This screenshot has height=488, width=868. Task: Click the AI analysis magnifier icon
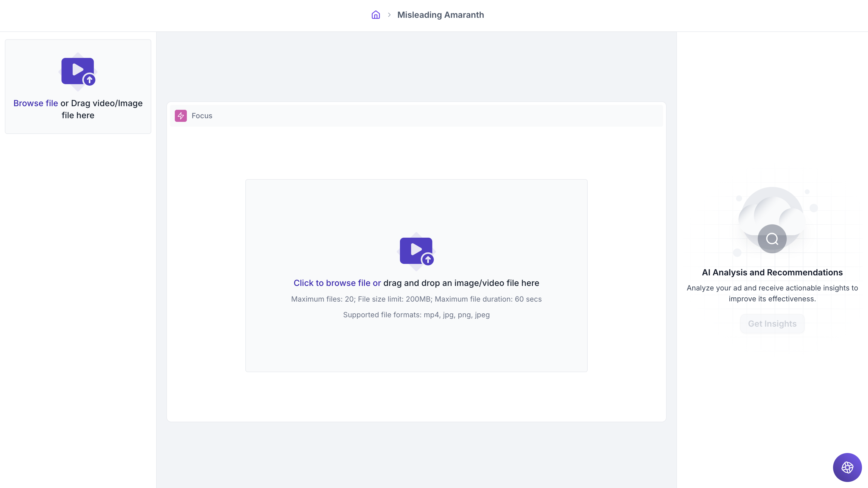[x=772, y=239]
